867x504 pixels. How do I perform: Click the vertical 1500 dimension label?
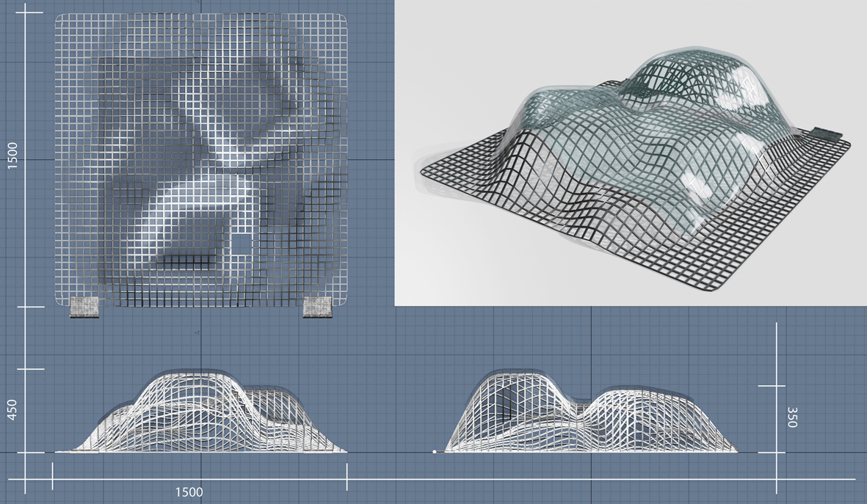[x=13, y=156]
